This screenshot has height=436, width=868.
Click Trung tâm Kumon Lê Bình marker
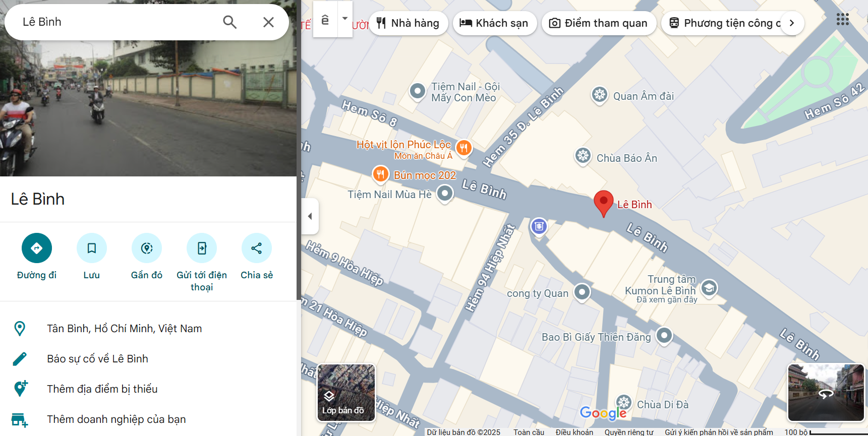click(x=709, y=288)
